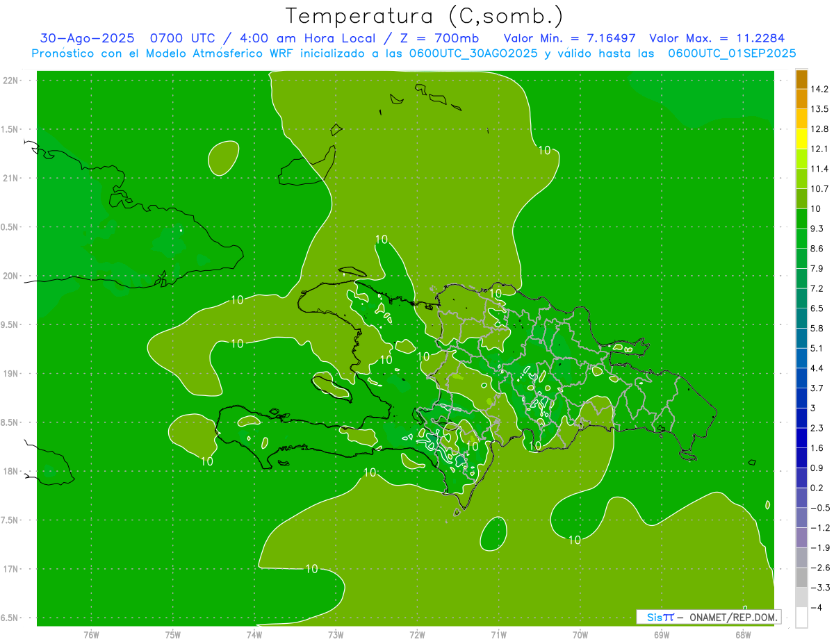Click the '8.6' colorbar value
The width and height of the screenshot is (834, 644).
(818, 248)
